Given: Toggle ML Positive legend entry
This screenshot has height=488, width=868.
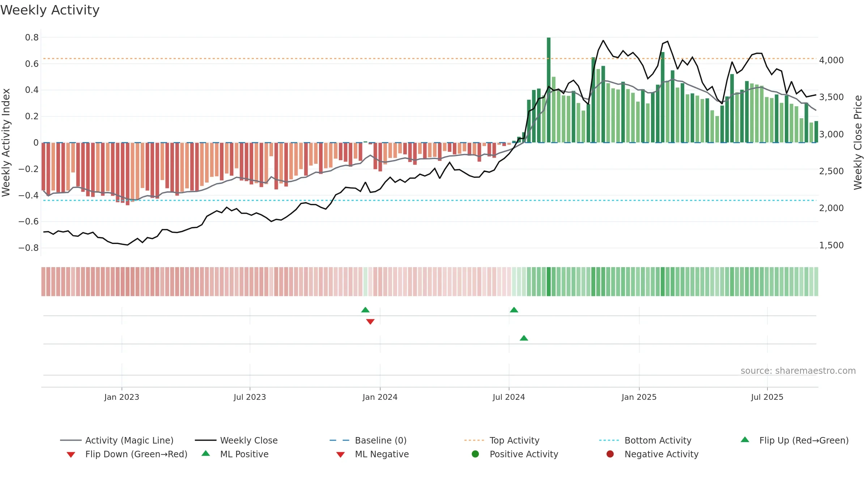Looking at the screenshot, I should click(235, 454).
